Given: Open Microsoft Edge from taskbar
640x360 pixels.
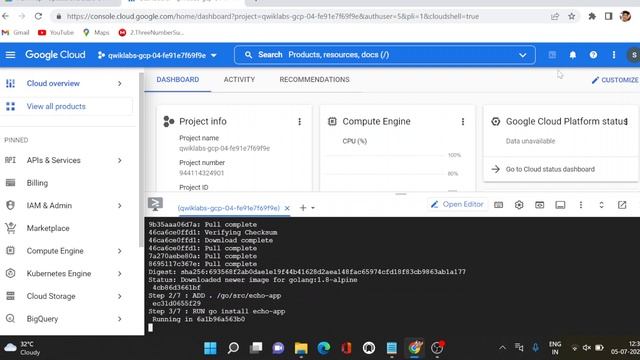Looking at the screenshot, I should tap(324, 348).
